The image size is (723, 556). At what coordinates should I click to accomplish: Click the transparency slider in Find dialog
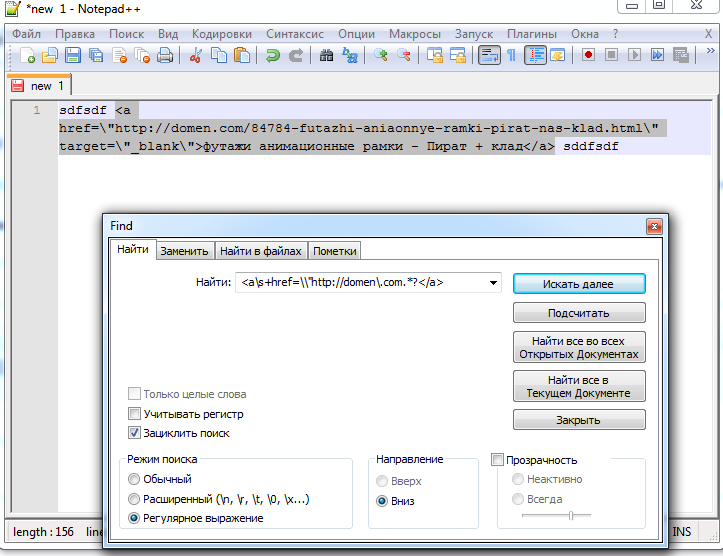[570, 516]
